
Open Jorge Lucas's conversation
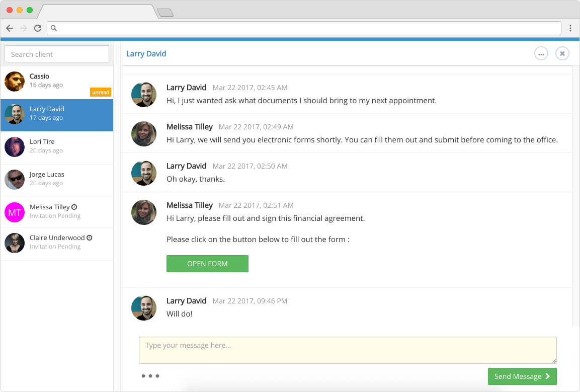57,179
